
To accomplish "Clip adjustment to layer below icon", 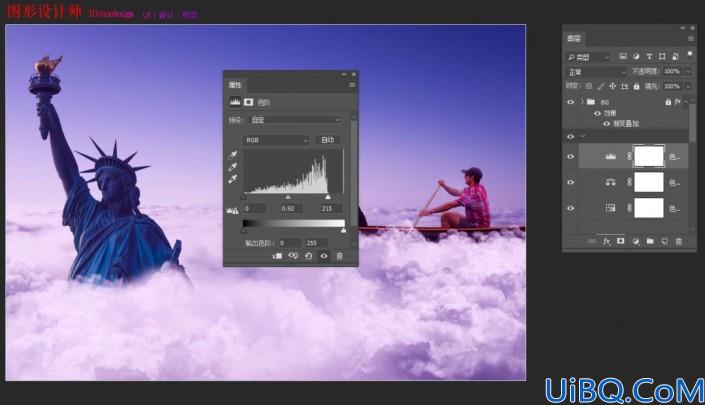I will pyautogui.click(x=277, y=256).
